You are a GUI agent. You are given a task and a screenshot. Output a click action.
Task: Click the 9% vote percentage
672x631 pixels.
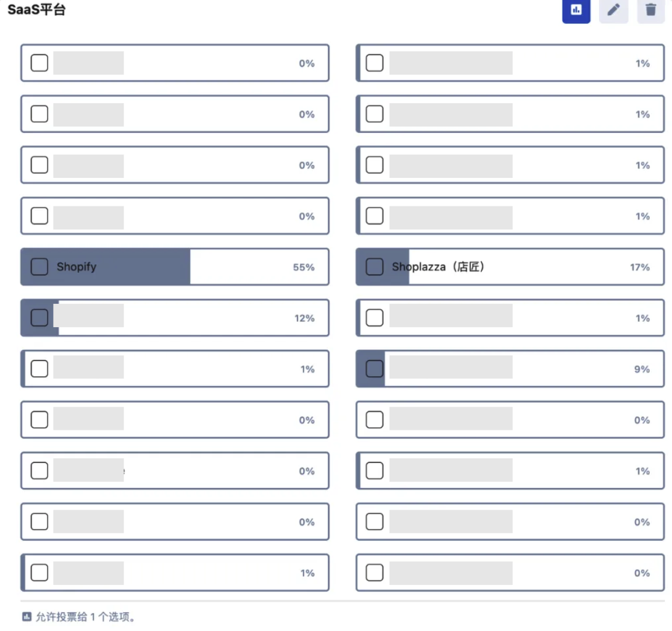click(642, 369)
